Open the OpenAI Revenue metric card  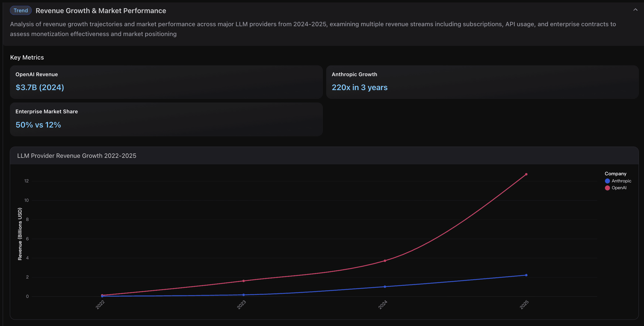[x=166, y=82]
